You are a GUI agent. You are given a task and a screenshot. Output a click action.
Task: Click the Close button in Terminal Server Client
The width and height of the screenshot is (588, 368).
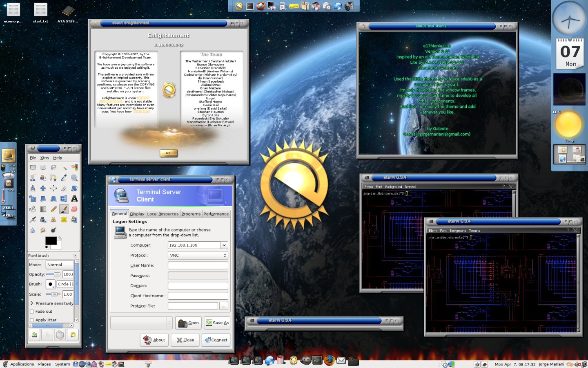tap(185, 340)
